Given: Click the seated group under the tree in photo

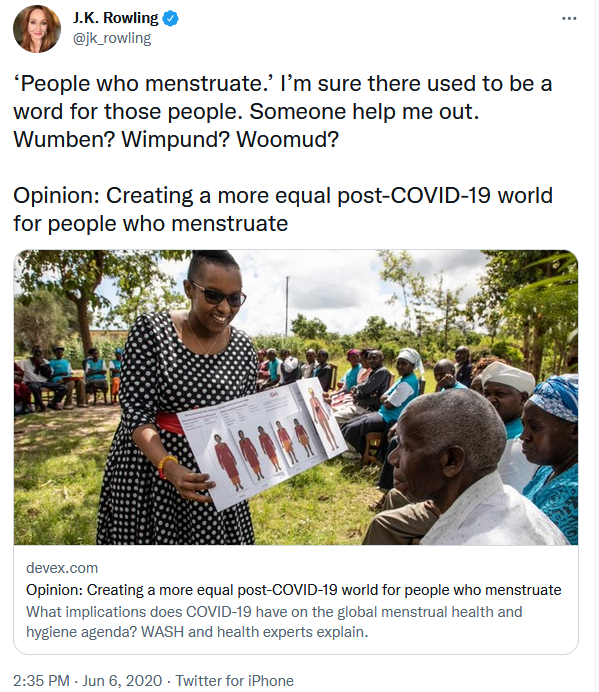Looking at the screenshot, I should coord(66,375).
